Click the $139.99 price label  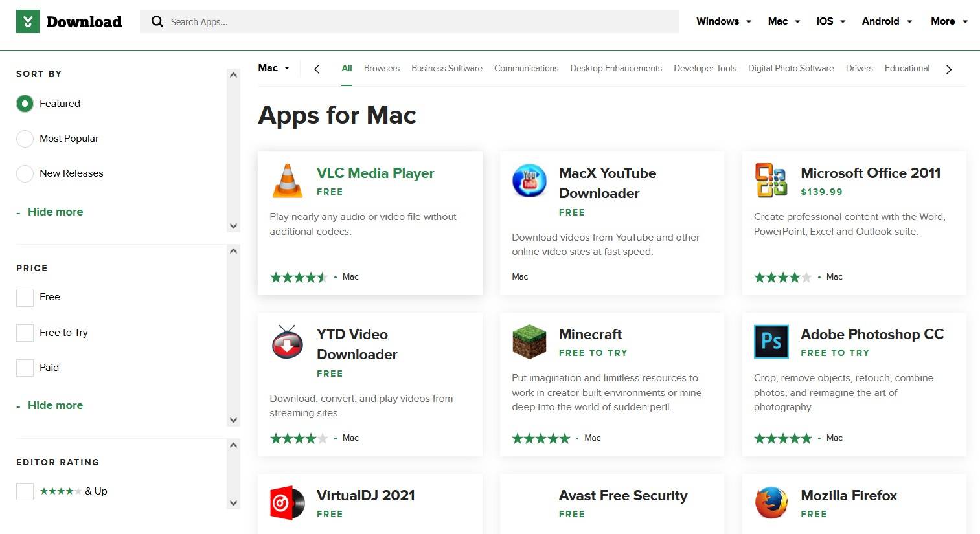click(x=821, y=192)
